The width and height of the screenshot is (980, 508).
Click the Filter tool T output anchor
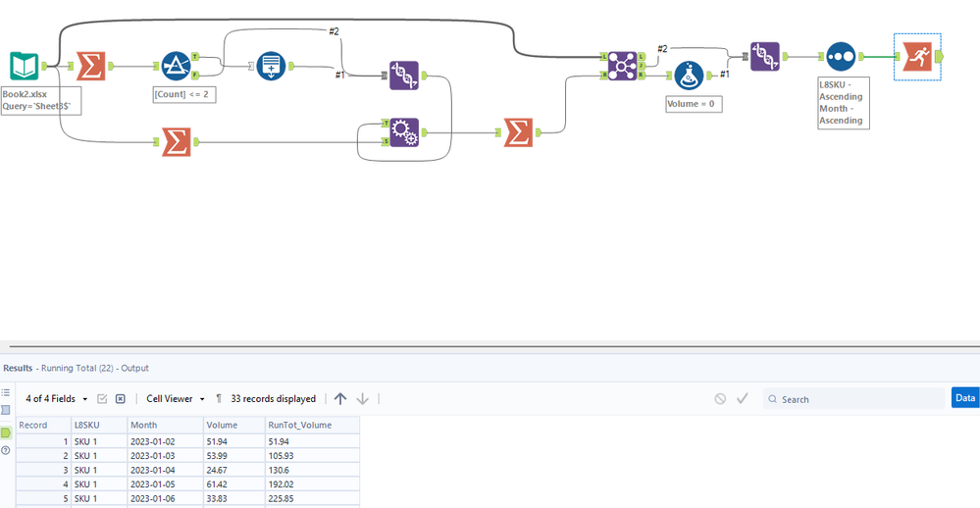[x=195, y=56]
